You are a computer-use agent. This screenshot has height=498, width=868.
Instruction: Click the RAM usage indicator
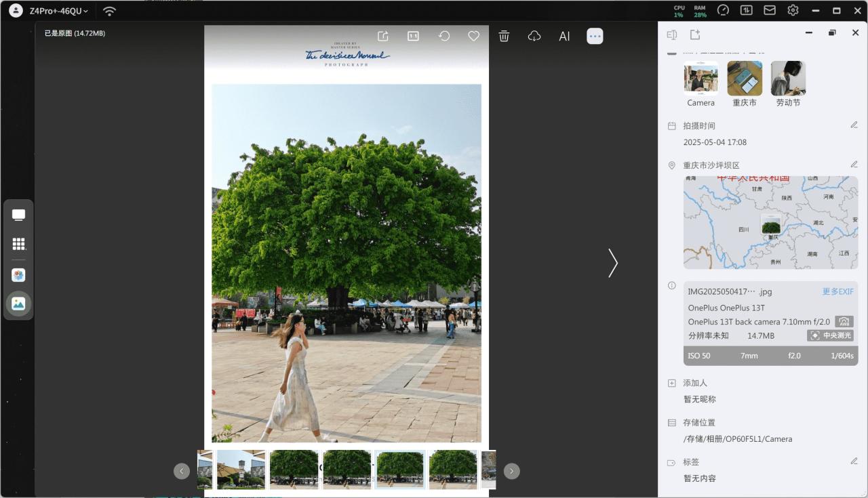point(700,11)
